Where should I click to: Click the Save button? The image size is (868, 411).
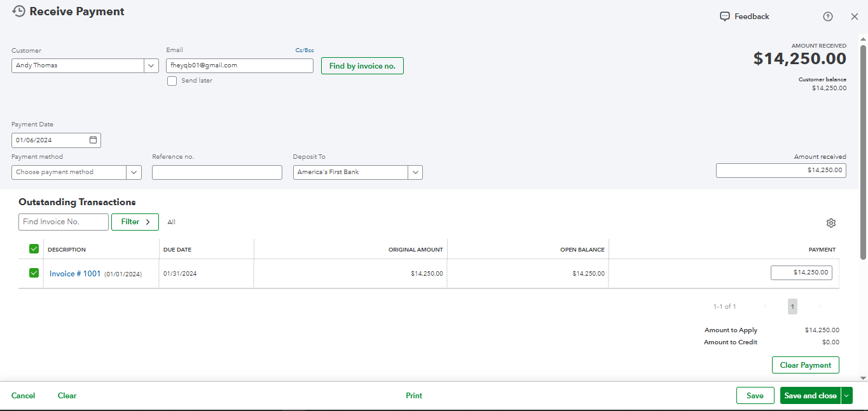(x=755, y=396)
